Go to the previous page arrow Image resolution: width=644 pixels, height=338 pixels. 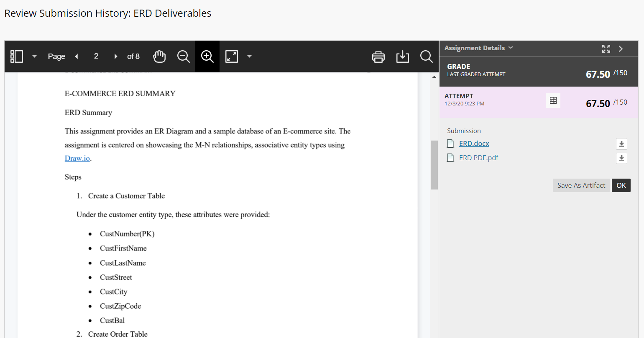(x=77, y=56)
